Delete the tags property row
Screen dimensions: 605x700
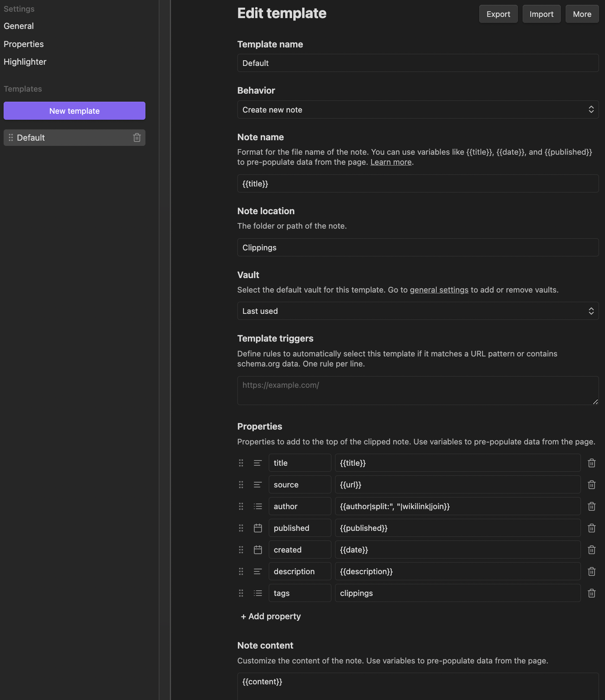tap(591, 593)
